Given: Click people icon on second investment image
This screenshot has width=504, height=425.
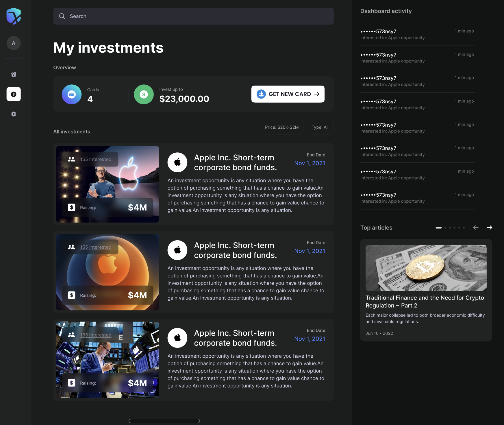Looking at the screenshot, I should tap(71, 247).
